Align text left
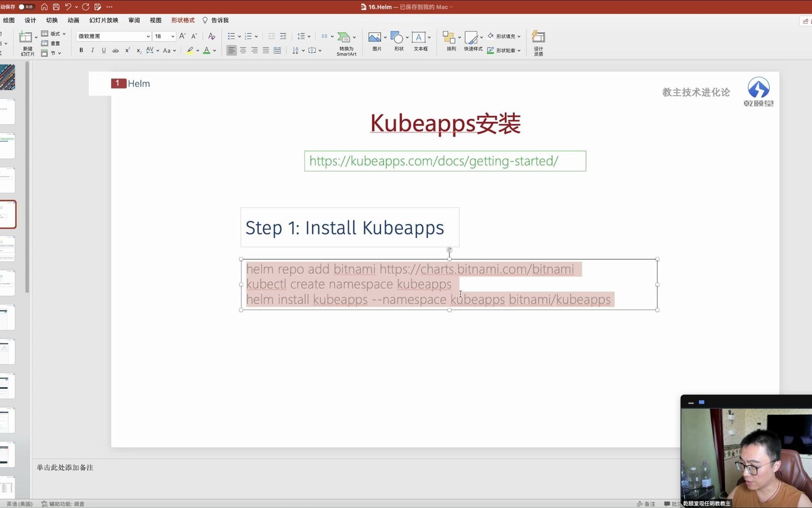The image size is (812, 508). (x=231, y=50)
